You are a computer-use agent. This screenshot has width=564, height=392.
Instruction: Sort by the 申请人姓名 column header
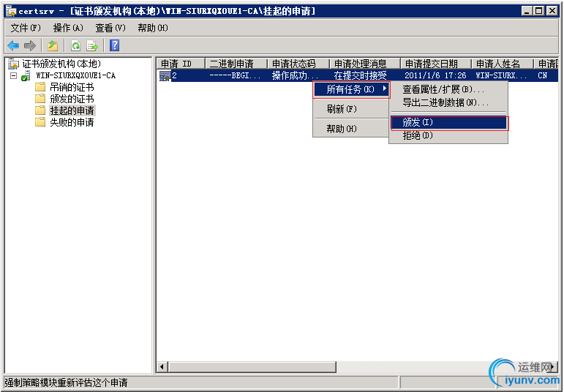(x=503, y=64)
